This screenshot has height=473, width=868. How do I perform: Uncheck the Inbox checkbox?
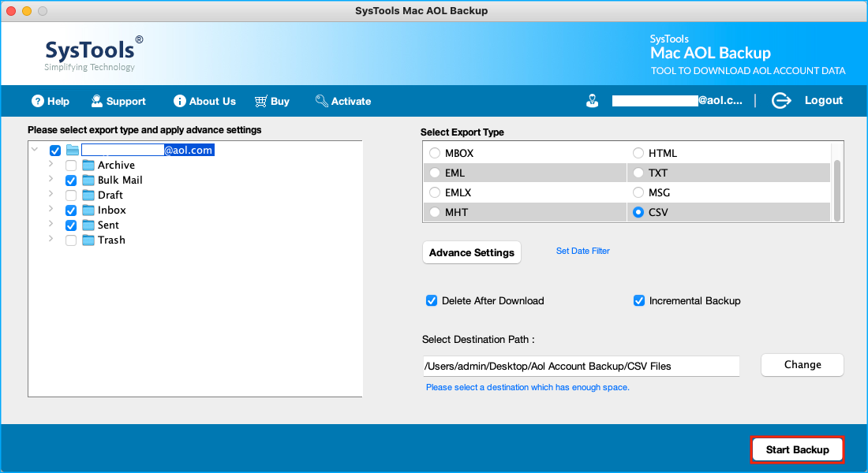click(x=71, y=210)
